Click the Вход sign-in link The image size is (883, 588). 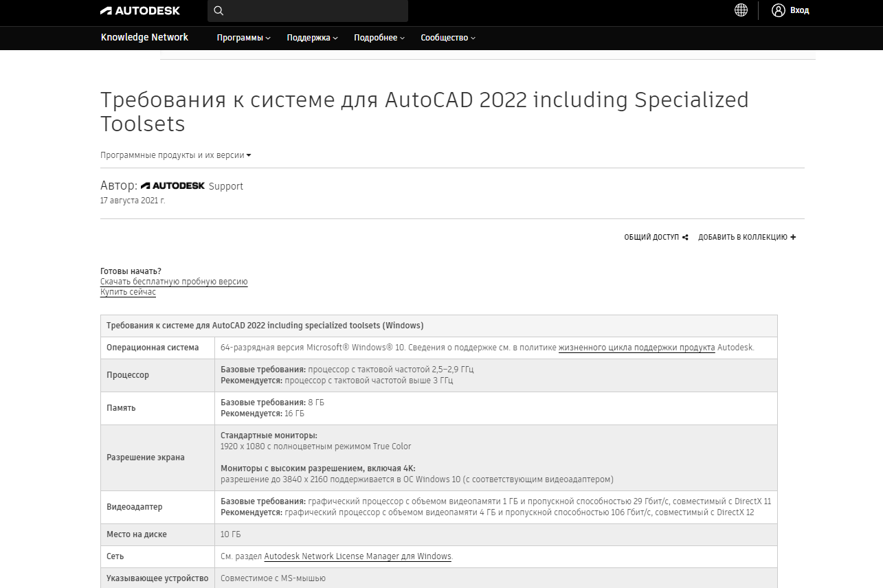pyautogui.click(x=800, y=10)
